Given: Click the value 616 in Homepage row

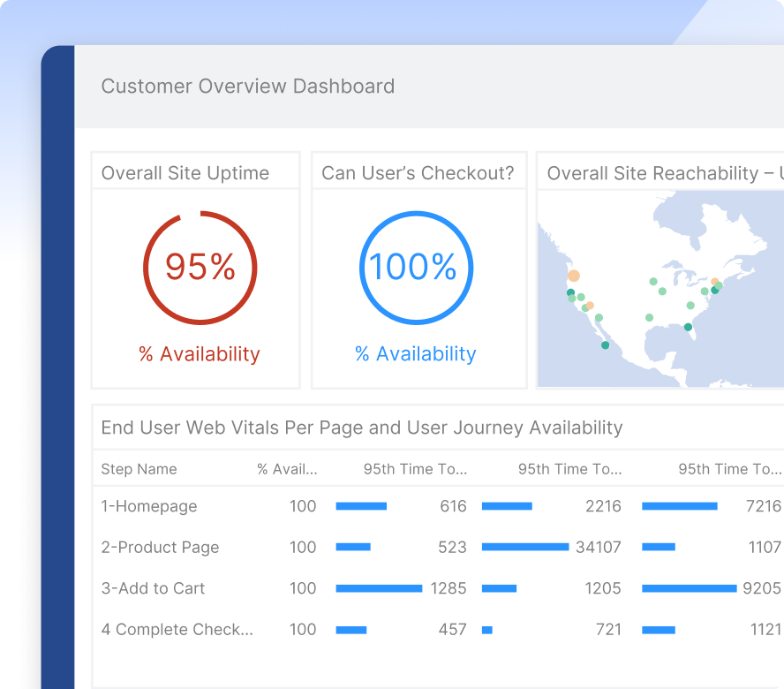Looking at the screenshot, I should coord(453,506).
